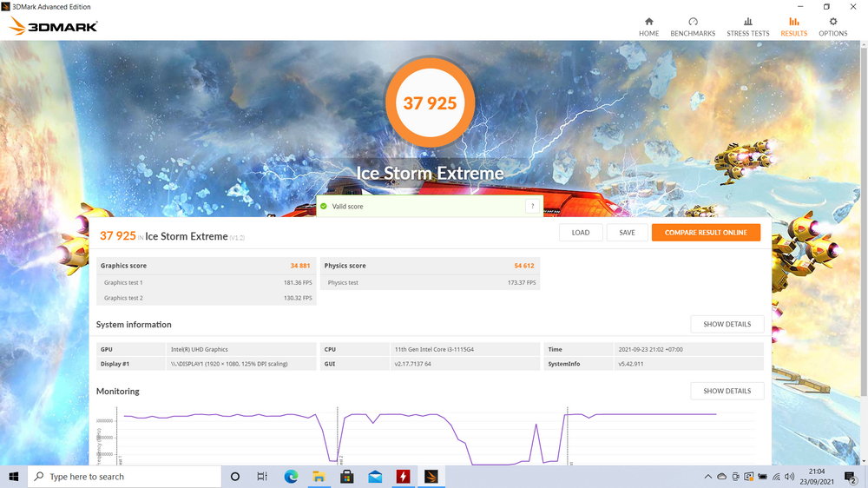Click the 37 925 score circle
Viewport: 868px width, 488px height.
pyautogui.click(x=431, y=102)
